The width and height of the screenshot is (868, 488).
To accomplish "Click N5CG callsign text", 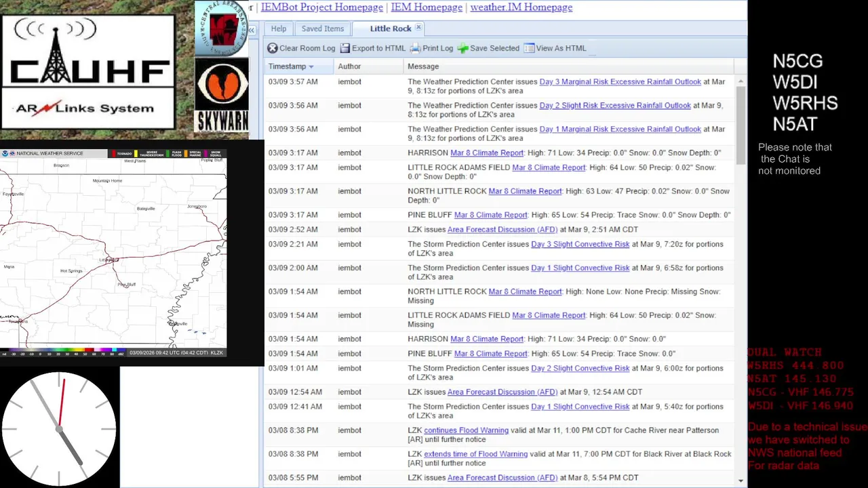I will click(x=797, y=61).
